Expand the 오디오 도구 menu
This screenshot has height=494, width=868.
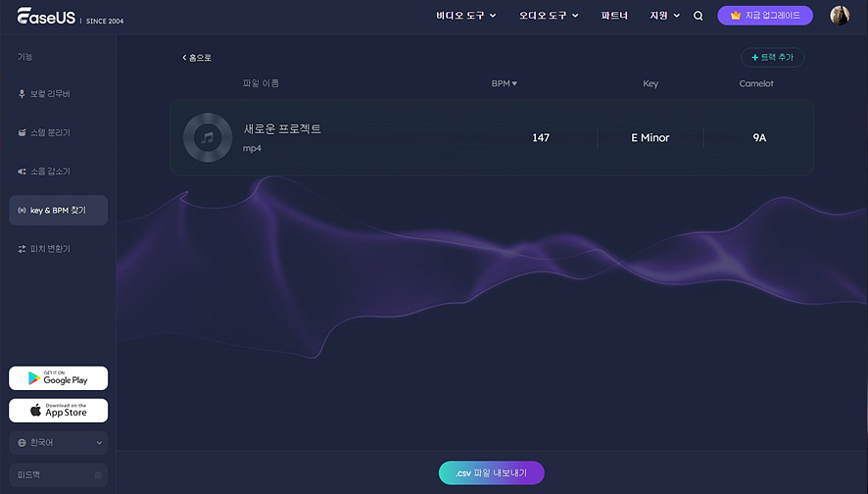pos(549,16)
